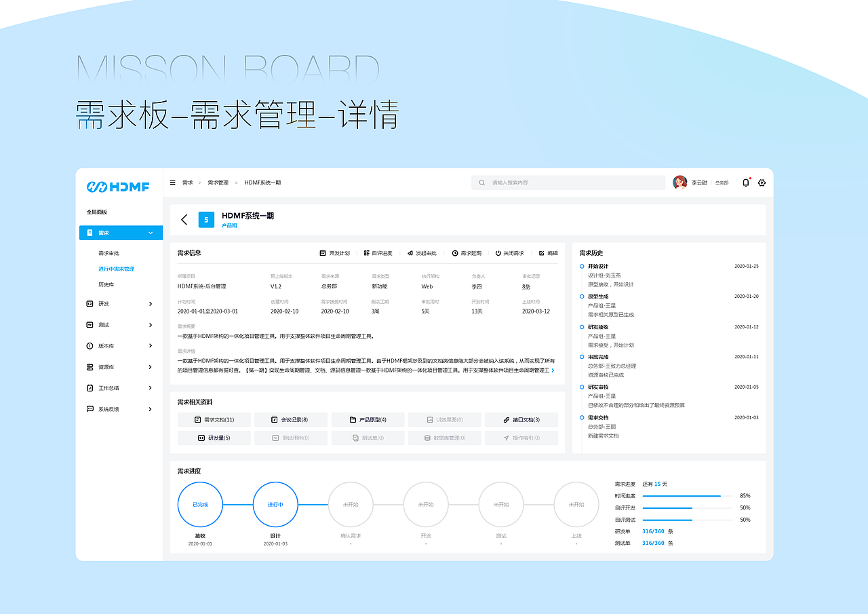Expand the 研发 sidebar chevron
This screenshot has width=868, height=614.
point(151,303)
